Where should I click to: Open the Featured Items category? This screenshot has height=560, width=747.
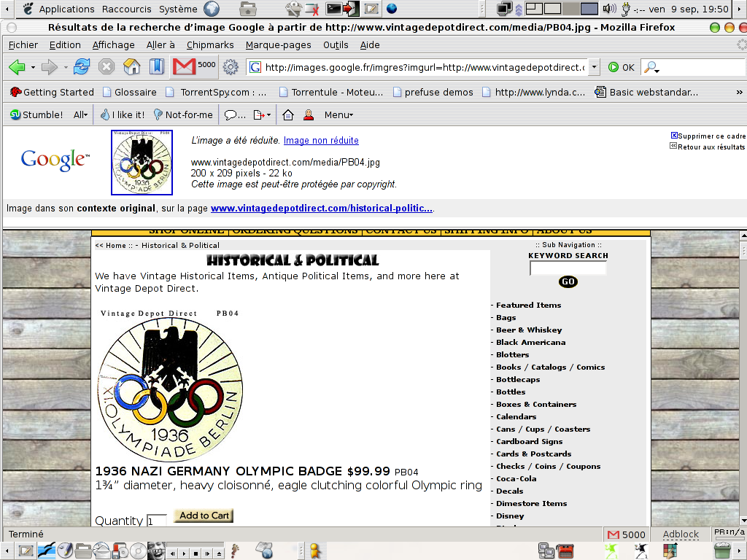(528, 306)
